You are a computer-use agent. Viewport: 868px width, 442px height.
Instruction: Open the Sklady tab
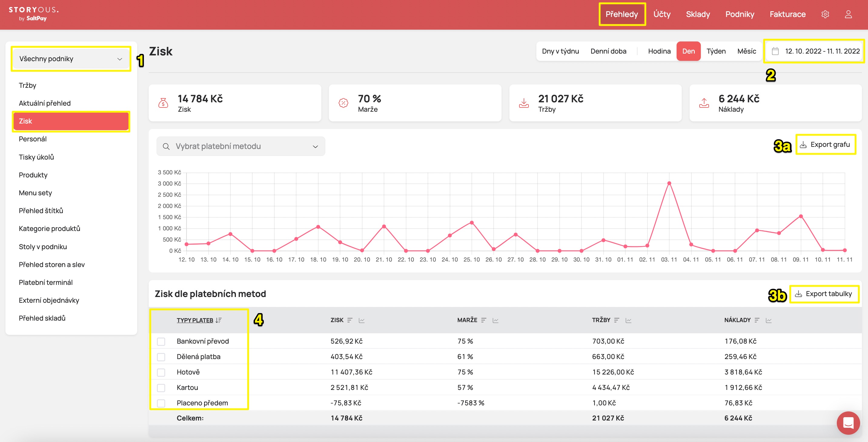(x=698, y=14)
